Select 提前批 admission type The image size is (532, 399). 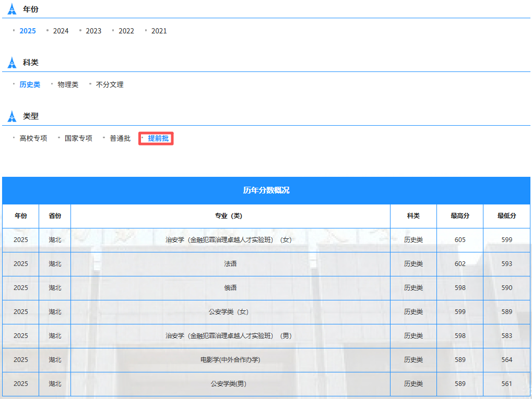tap(158, 138)
